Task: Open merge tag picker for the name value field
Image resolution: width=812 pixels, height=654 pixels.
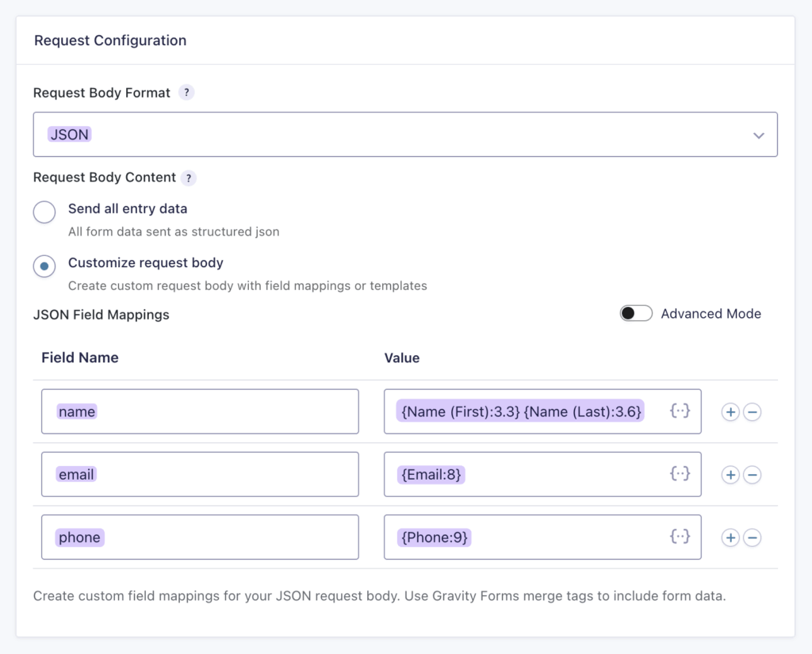Action: point(680,411)
